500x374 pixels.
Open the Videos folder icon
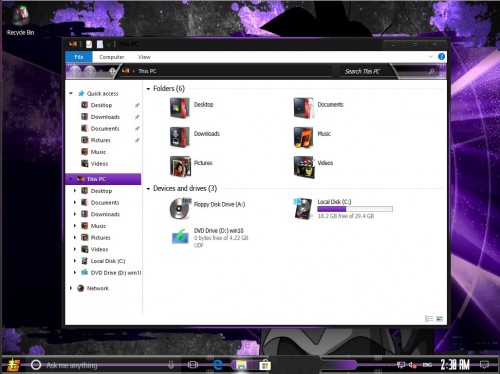point(304,167)
